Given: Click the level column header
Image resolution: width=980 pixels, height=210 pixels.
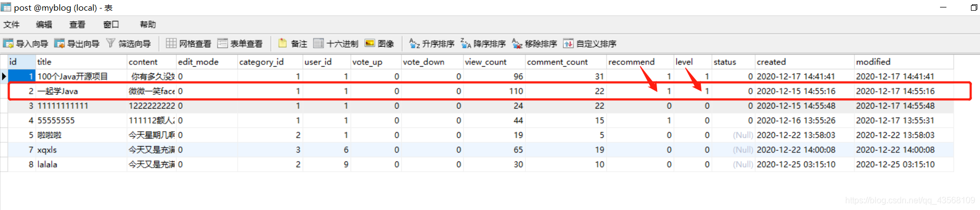Looking at the screenshot, I should click(x=692, y=62).
